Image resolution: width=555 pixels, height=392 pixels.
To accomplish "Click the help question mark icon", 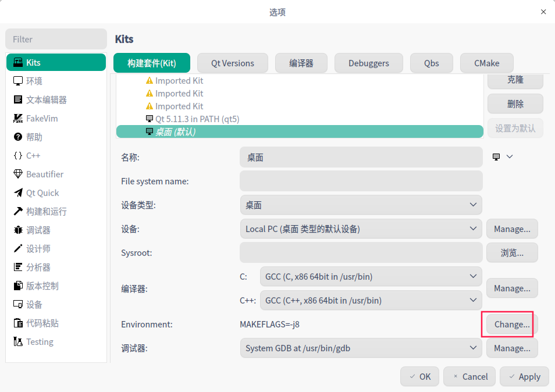I will coord(18,137).
